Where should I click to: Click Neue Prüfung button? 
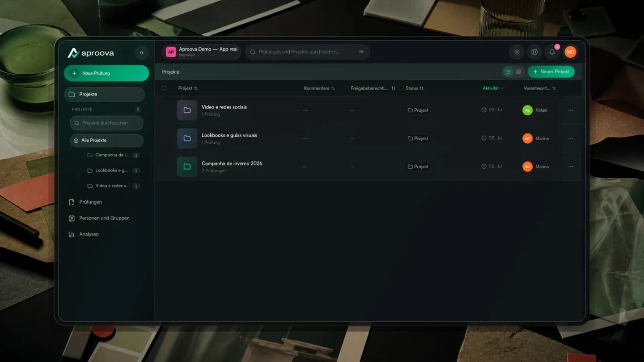coord(106,73)
